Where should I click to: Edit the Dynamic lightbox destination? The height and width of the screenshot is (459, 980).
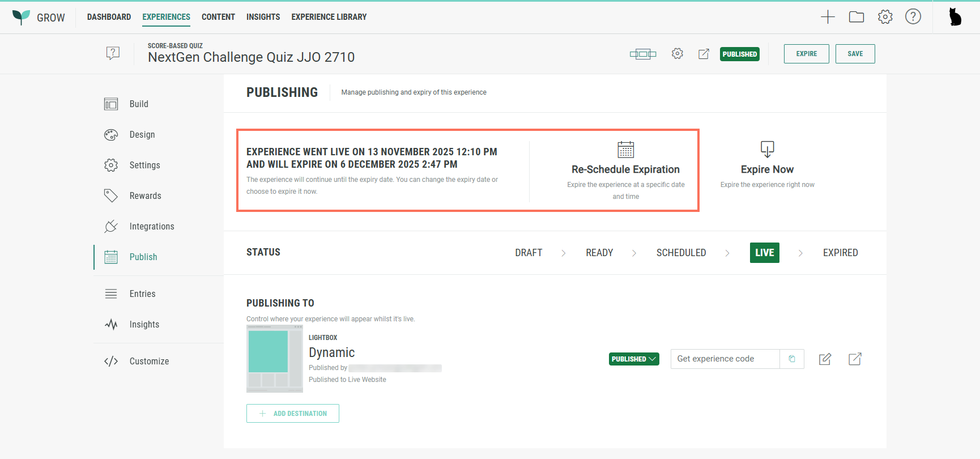click(x=825, y=359)
